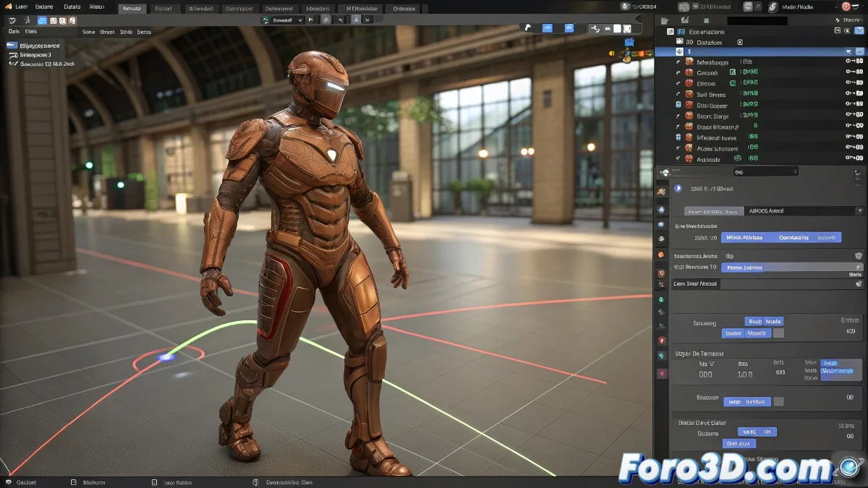The image size is (868, 488).
Task: Expand the Eco enabiens collection row
Action: tap(671, 32)
